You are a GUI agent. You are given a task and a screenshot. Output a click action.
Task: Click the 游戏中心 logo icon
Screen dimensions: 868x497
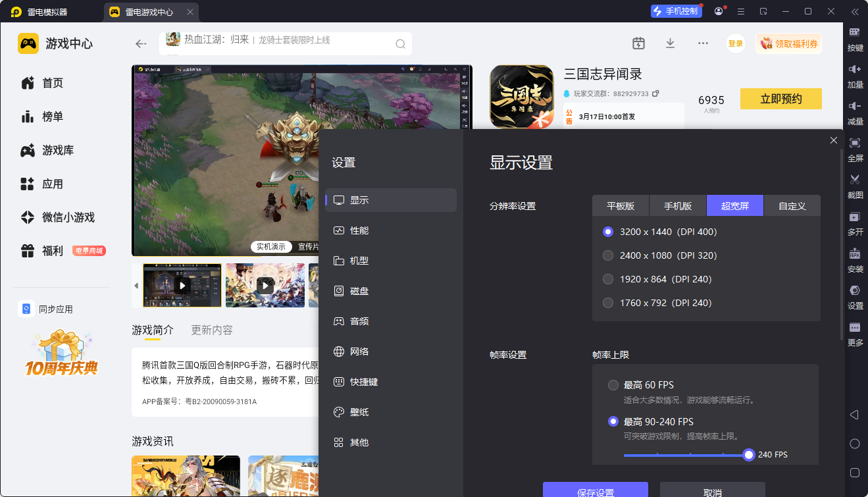(x=28, y=44)
